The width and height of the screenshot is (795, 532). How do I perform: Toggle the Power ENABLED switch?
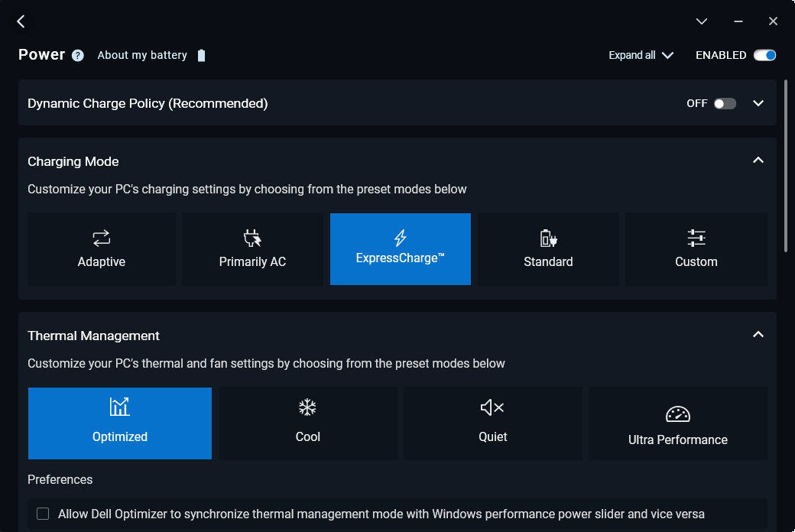tap(764, 55)
